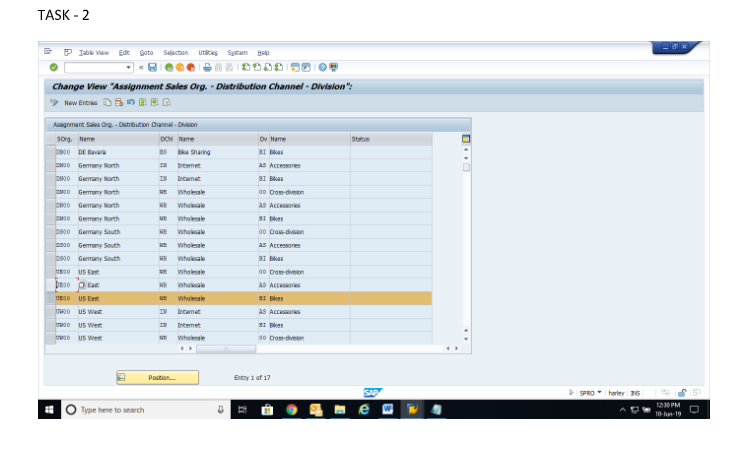The image size is (752, 454).
Task: Select row selector of highlighted US East Bikes row
Action: [50, 298]
